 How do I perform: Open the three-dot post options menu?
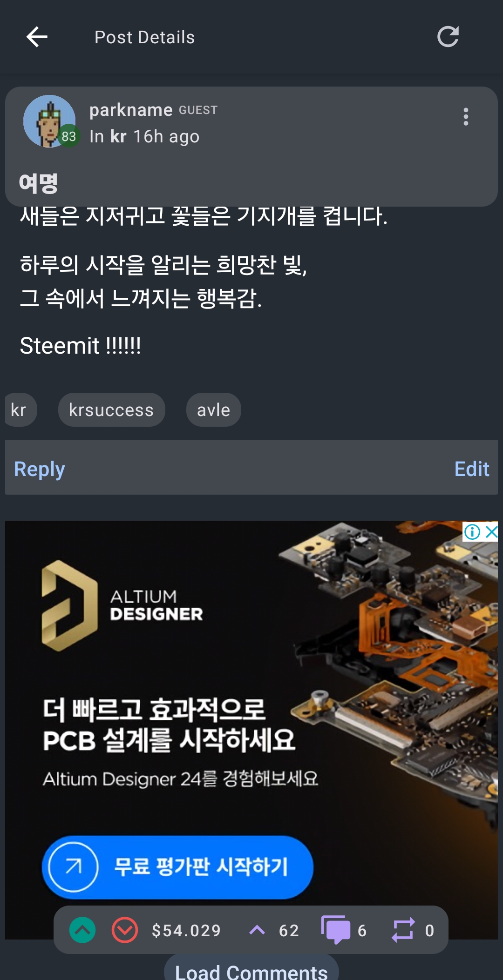point(466,117)
